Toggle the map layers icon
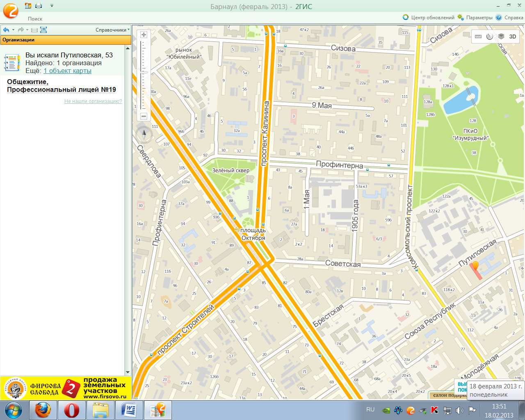The width and height of the screenshot is (525, 420). [501, 37]
